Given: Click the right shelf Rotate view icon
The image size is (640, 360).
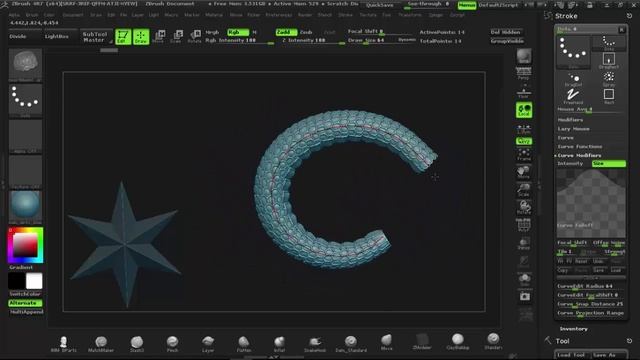Looking at the screenshot, I should (524, 207).
